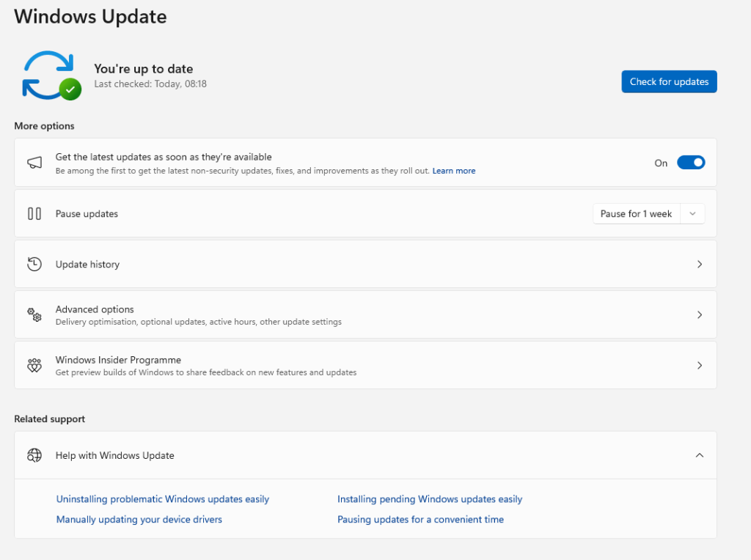Click the Windows Insider Programme hearts icon
The image size is (751, 560).
(34, 366)
